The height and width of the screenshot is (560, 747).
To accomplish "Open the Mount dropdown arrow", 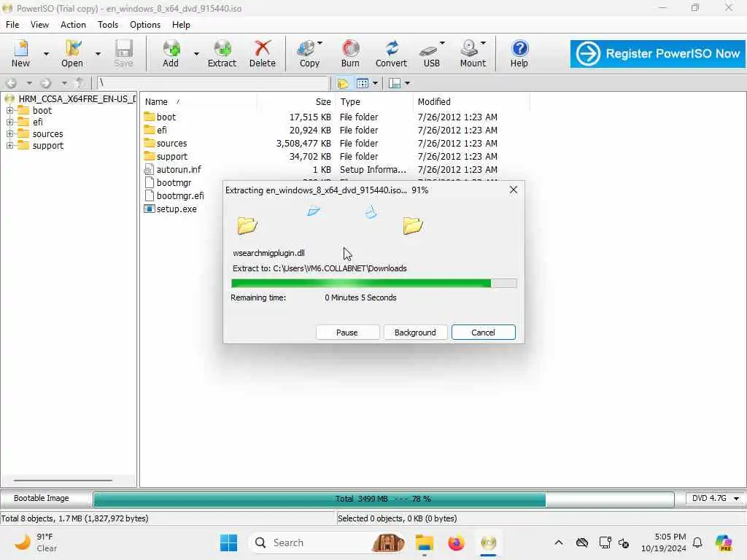I will click(483, 43).
